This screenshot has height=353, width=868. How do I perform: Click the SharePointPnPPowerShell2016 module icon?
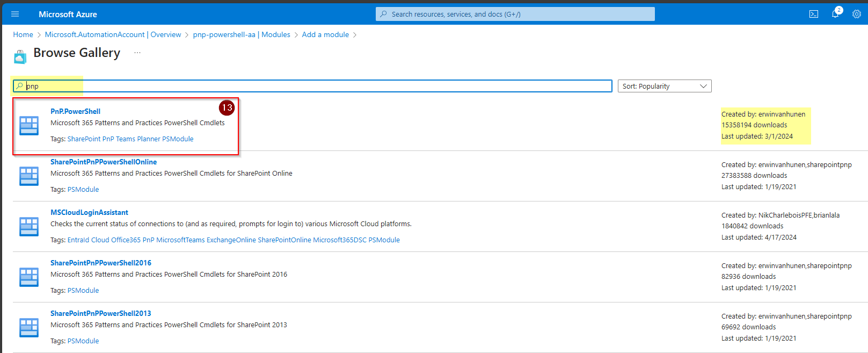point(29,277)
